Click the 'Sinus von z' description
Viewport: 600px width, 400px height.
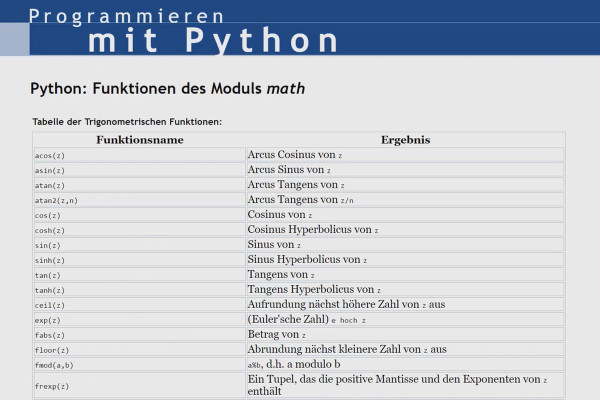tap(274, 244)
